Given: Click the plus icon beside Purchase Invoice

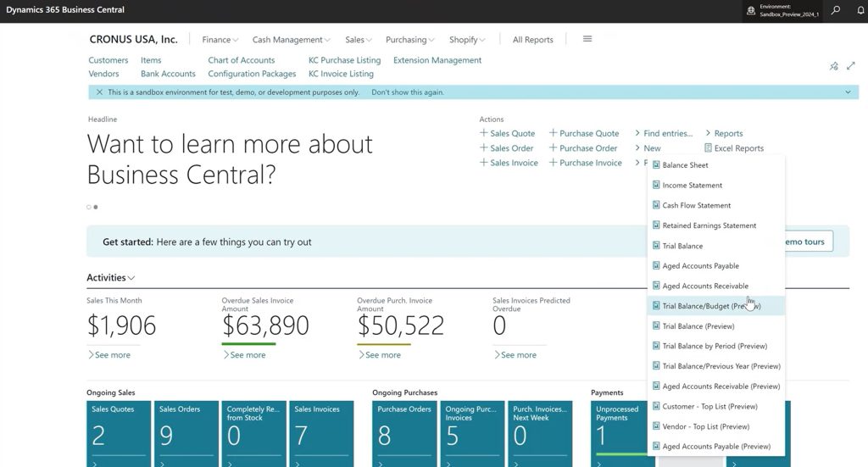Looking at the screenshot, I should click(x=554, y=163).
